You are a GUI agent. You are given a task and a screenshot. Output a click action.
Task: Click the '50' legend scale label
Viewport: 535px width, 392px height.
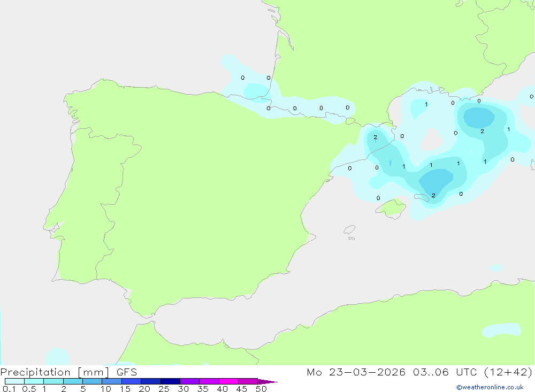click(x=261, y=389)
